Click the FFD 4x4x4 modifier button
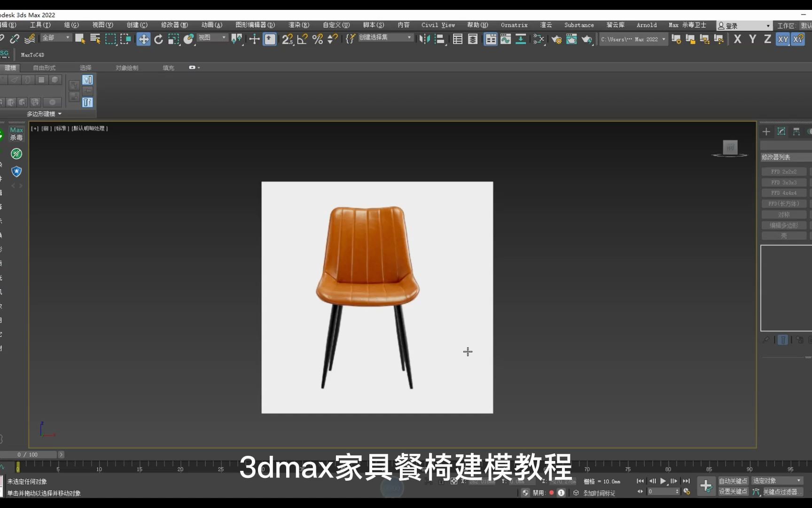This screenshot has width=812, height=508. tap(783, 193)
